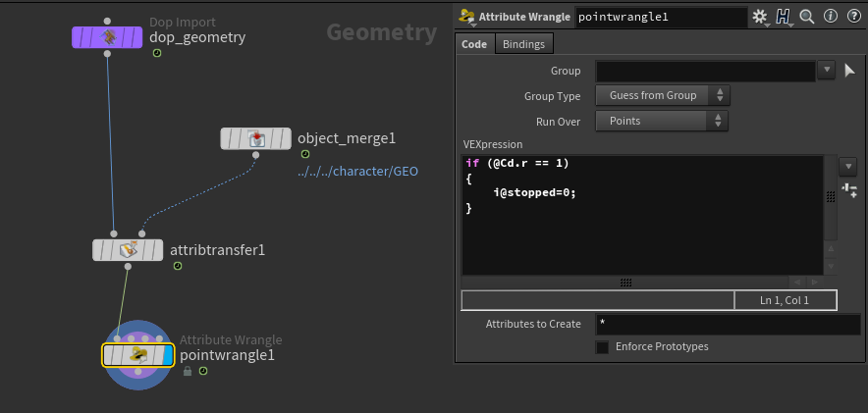Click the Attributes to Create input field

coord(727,325)
